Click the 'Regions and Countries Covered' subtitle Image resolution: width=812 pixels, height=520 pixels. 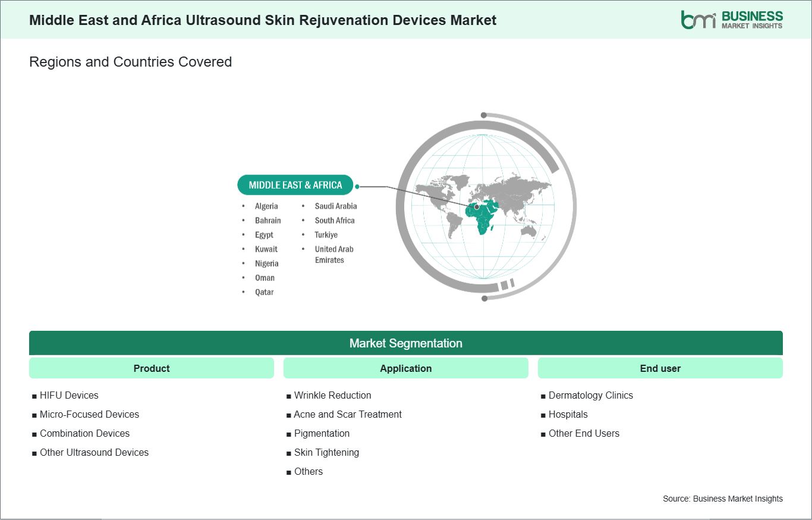click(130, 62)
